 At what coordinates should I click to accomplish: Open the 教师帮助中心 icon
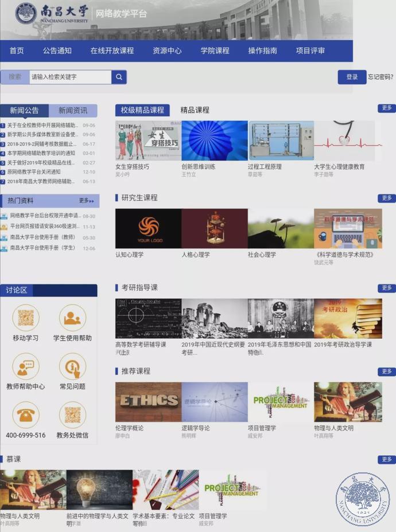26,366
